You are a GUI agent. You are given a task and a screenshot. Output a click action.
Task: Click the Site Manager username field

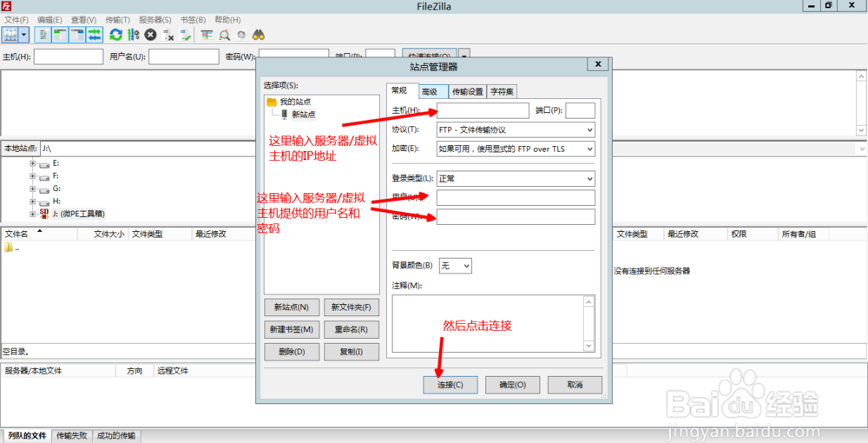pyautogui.click(x=516, y=198)
